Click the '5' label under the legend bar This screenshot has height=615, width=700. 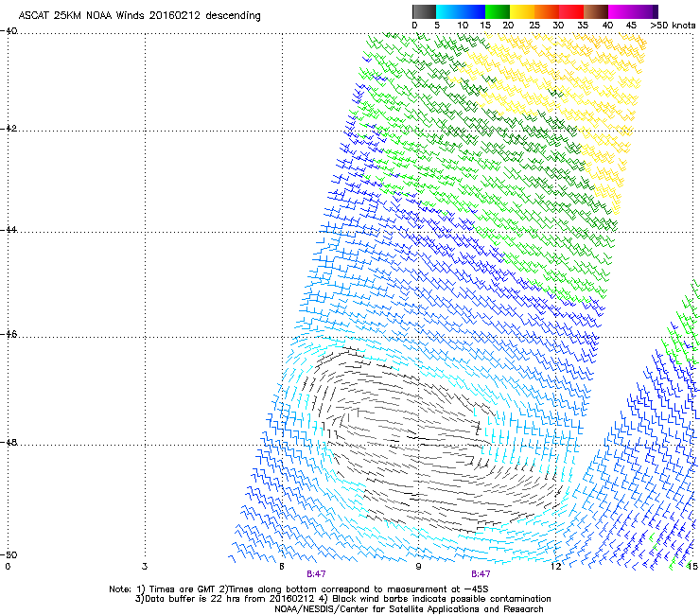point(437,26)
